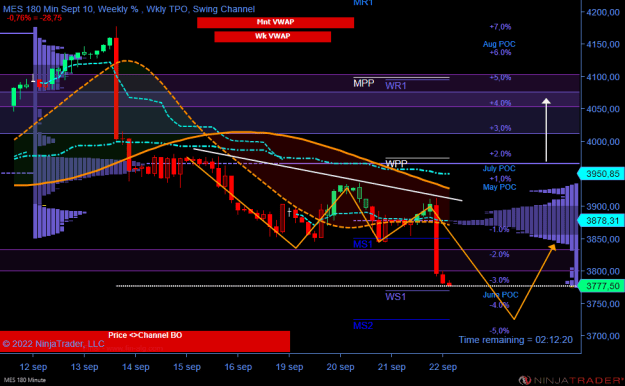Click the 20 sep date on time axis
625x386 pixels.
(340, 367)
